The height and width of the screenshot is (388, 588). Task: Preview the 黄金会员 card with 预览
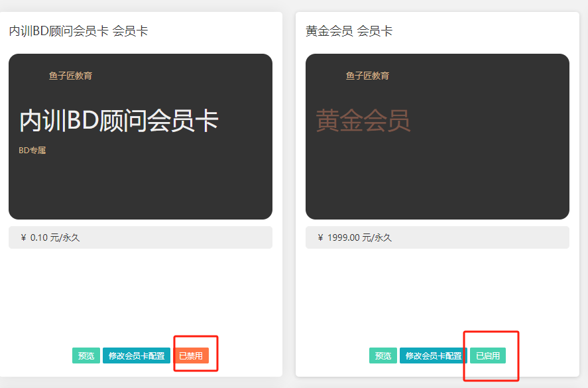tap(383, 356)
